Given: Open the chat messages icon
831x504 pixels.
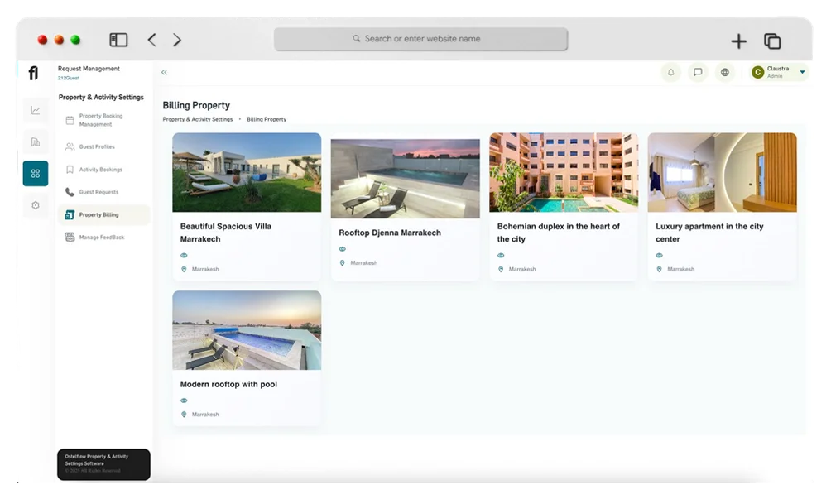Looking at the screenshot, I should click(698, 73).
